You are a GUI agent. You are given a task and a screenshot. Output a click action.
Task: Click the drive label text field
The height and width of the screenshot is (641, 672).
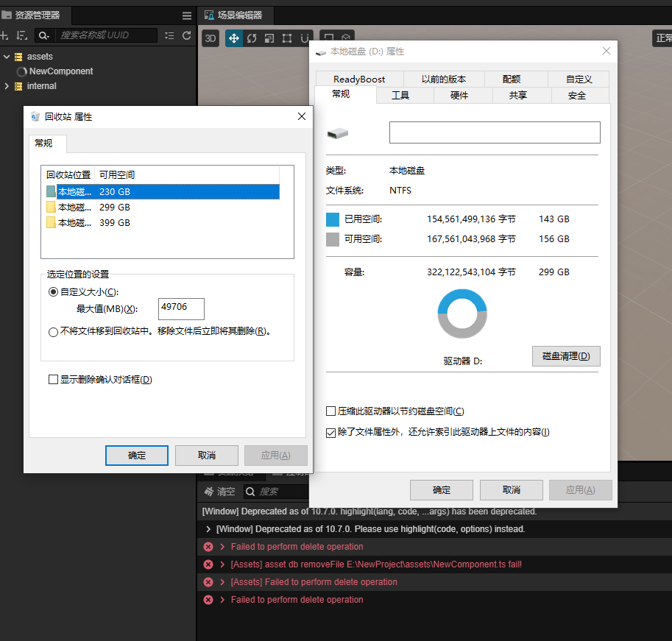pos(495,132)
